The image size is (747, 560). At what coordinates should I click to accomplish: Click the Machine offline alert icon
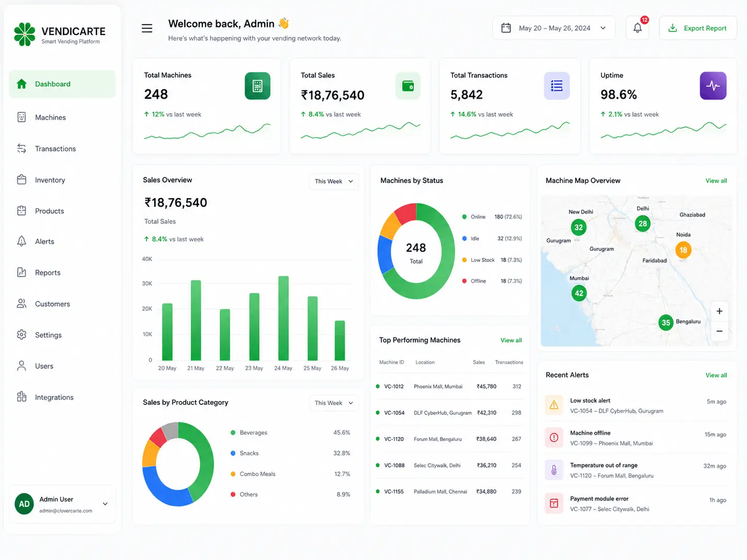coord(554,438)
